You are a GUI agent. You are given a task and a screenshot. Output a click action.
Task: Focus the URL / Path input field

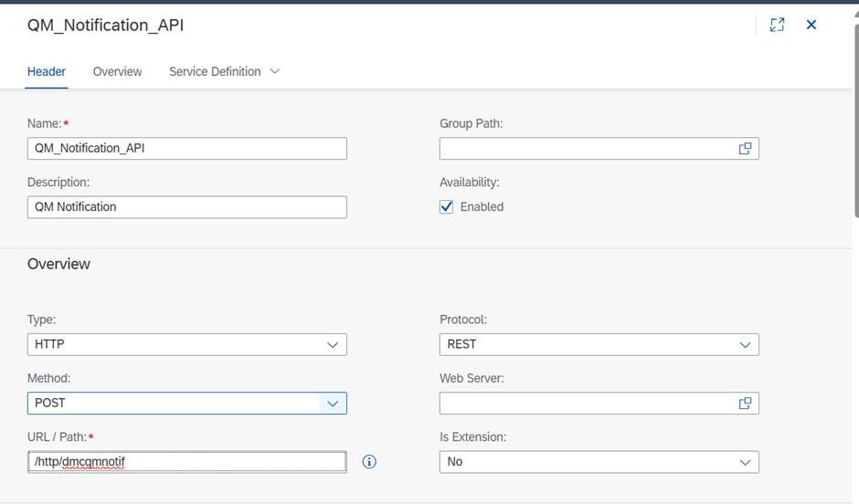[186, 462]
